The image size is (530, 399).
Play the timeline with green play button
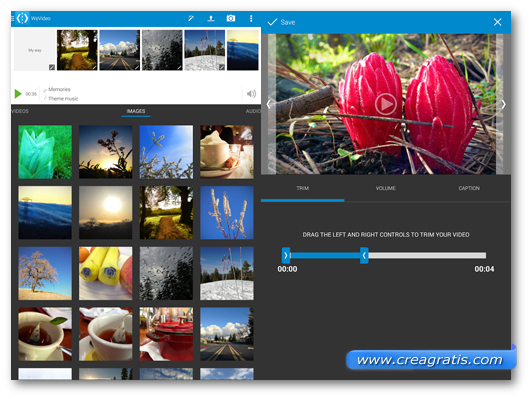point(18,94)
